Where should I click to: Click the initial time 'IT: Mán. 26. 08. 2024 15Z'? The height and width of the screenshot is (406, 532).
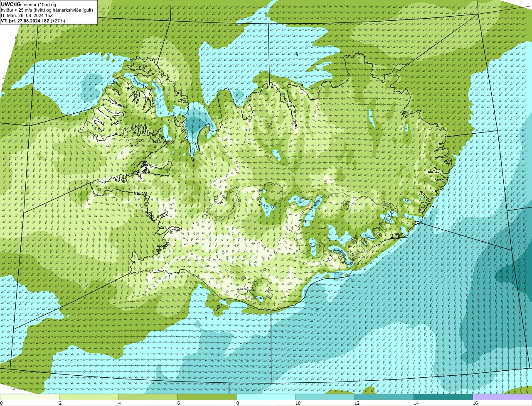pyautogui.click(x=27, y=15)
